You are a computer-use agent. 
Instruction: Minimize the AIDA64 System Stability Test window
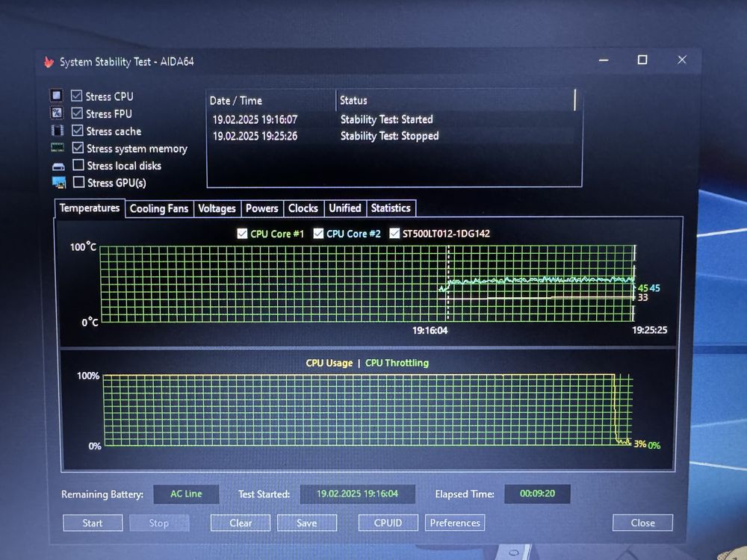[x=604, y=60]
